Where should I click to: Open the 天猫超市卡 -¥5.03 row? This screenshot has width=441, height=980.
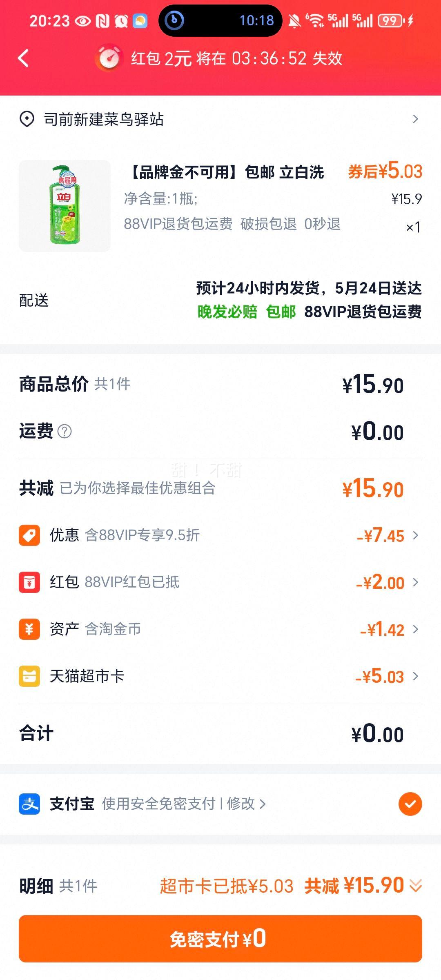(x=220, y=676)
